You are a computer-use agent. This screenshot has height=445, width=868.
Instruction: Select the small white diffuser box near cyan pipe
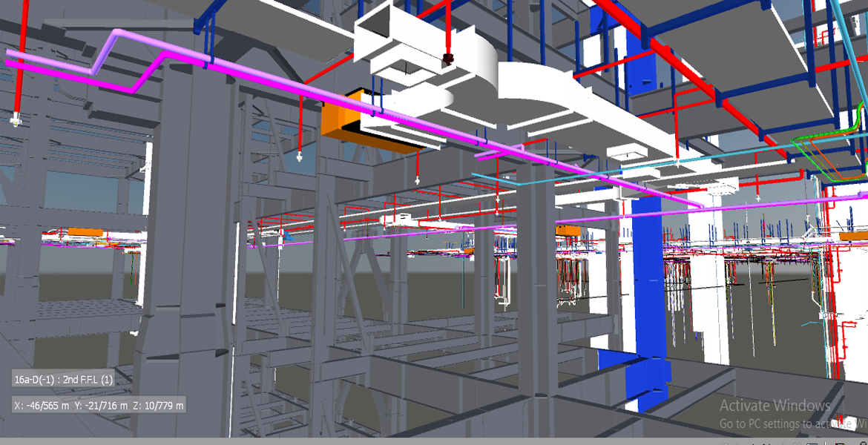[x=622, y=154]
